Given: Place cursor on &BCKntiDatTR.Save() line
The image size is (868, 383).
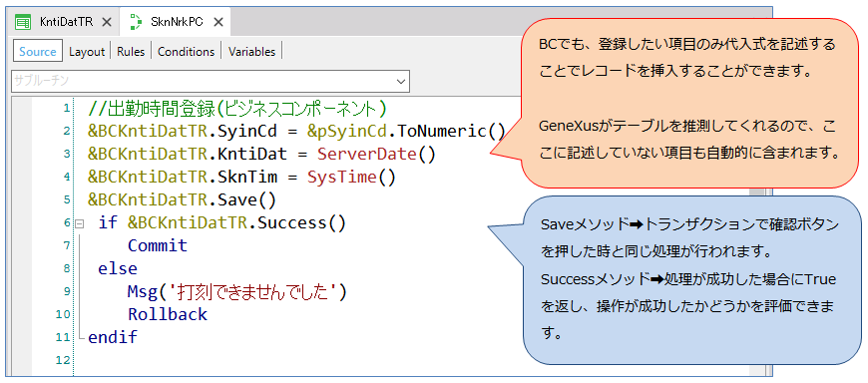Looking at the screenshot, I should 182,199.
